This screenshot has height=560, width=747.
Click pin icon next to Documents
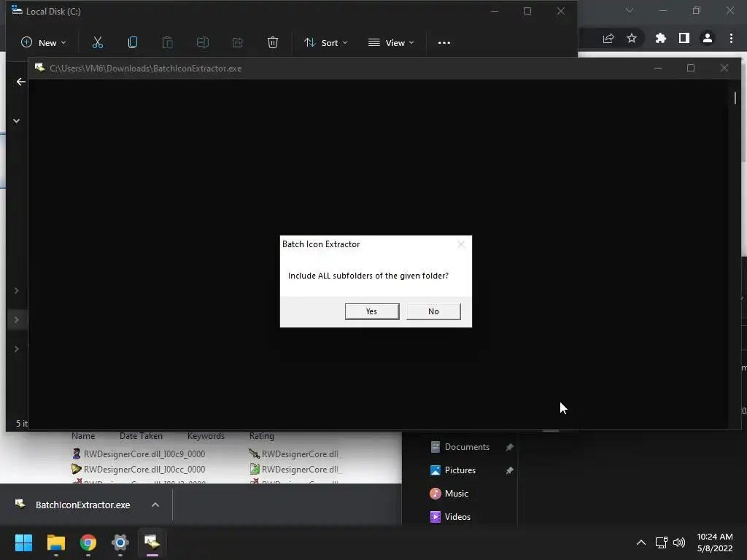[x=509, y=447]
